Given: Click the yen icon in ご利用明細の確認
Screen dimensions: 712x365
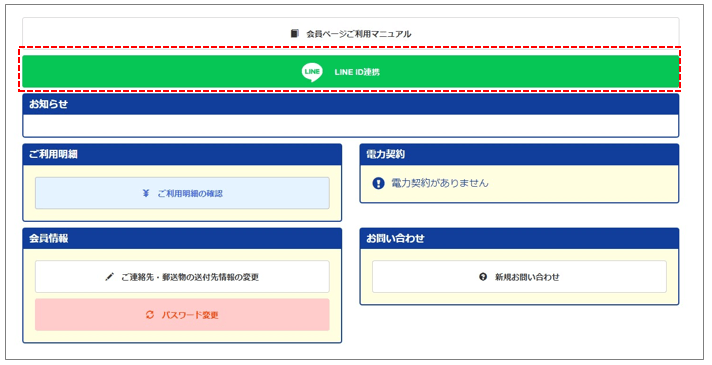Looking at the screenshot, I should [146, 193].
